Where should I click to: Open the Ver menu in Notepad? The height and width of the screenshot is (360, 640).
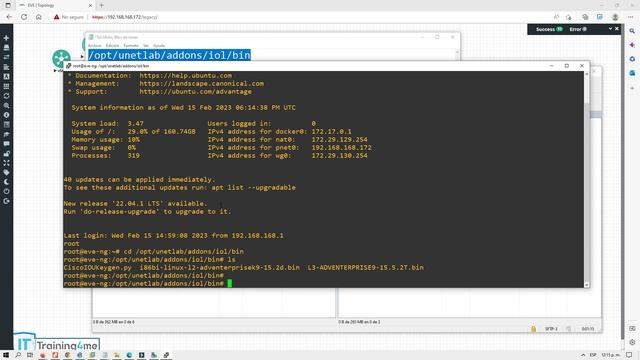(146, 46)
